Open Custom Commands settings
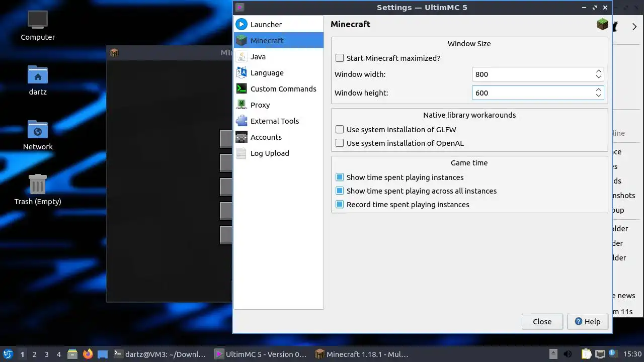Image resolution: width=644 pixels, height=362 pixels. [x=278, y=88]
